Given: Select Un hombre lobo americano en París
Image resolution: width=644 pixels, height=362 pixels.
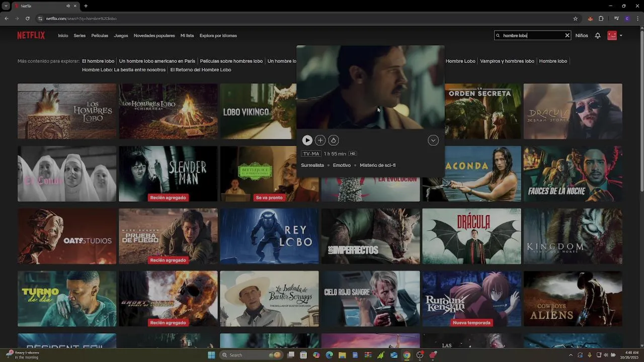Looking at the screenshot, I should [x=157, y=61].
